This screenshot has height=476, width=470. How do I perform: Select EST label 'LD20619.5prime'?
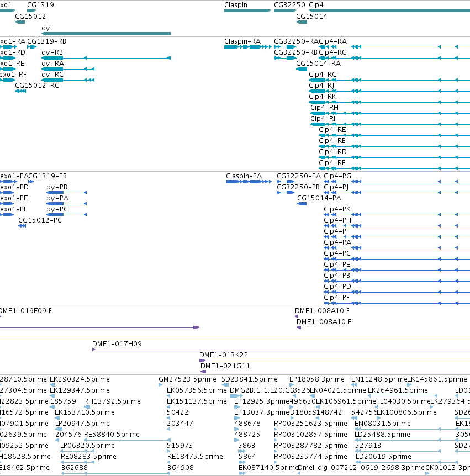tap(383, 457)
